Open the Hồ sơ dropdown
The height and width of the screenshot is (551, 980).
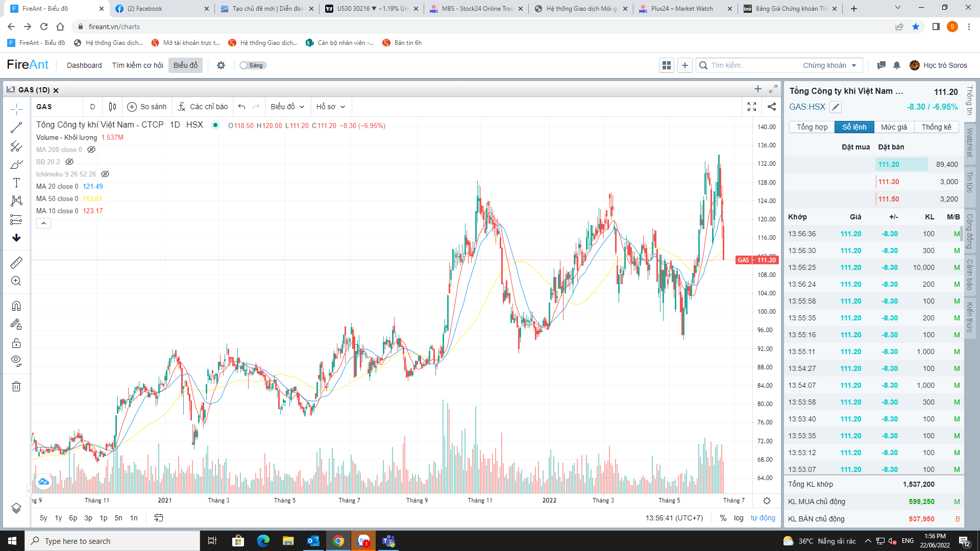tap(330, 107)
